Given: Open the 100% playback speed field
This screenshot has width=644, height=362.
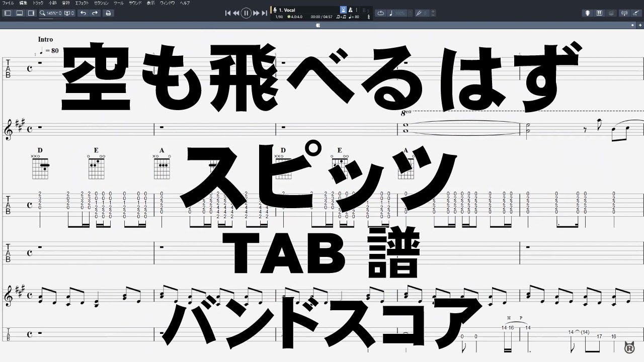Looking at the screenshot, I should [x=401, y=13].
